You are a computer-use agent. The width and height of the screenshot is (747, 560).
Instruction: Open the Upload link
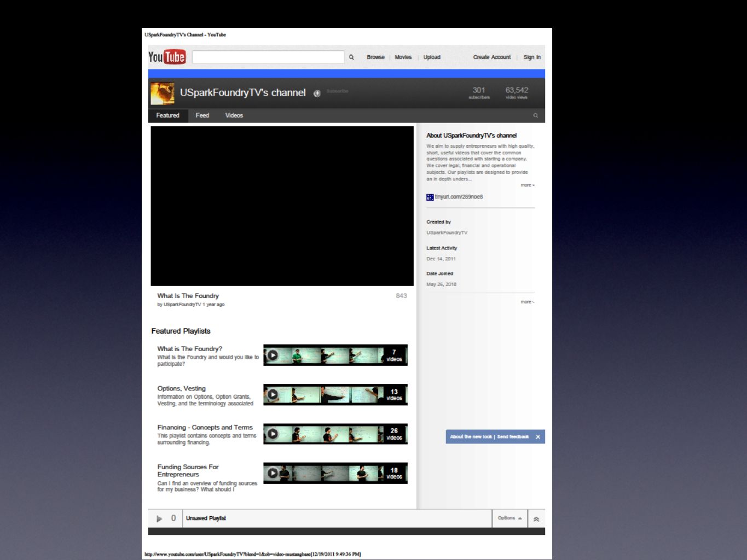[432, 57]
